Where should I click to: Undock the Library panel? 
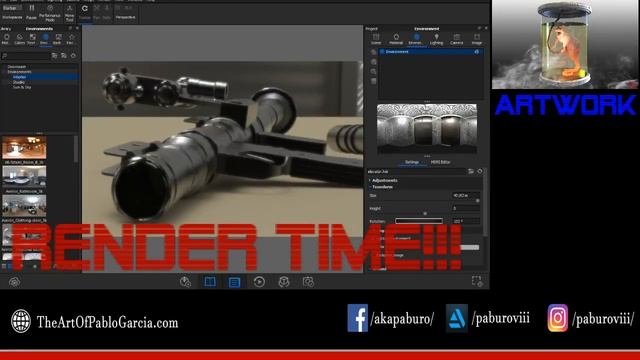(x=70, y=29)
